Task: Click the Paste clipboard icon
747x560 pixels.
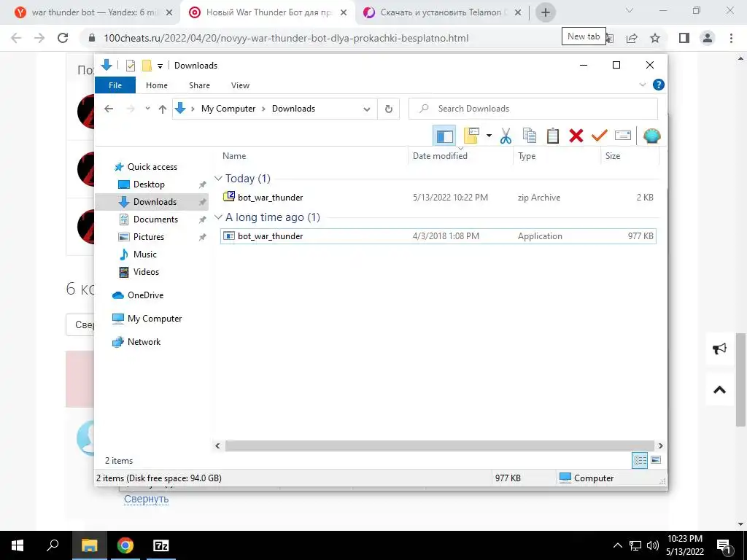Action: [x=553, y=136]
